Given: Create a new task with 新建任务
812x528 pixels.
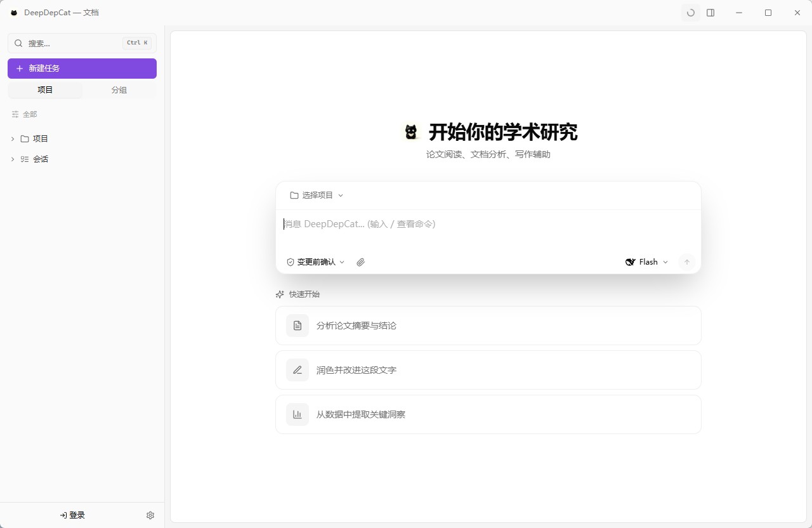Looking at the screenshot, I should tap(82, 69).
